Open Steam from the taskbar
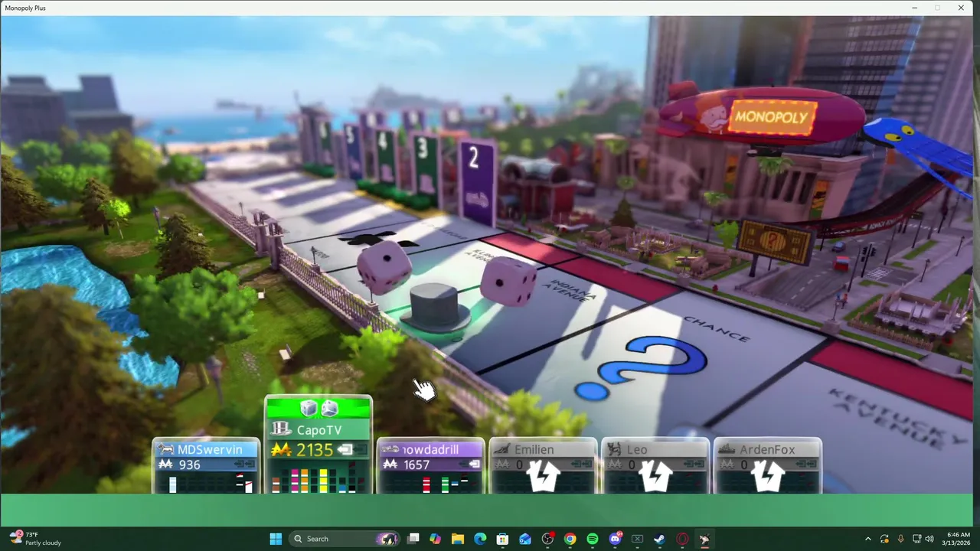This screenshot has height=551, width=980. pyautogui.click(x=659, y=539)
